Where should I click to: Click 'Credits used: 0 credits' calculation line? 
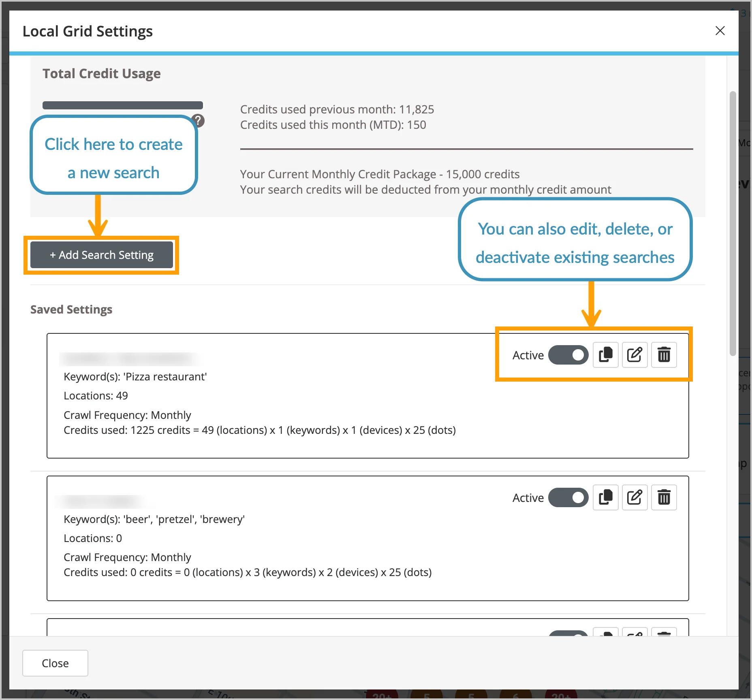(248, 572)
